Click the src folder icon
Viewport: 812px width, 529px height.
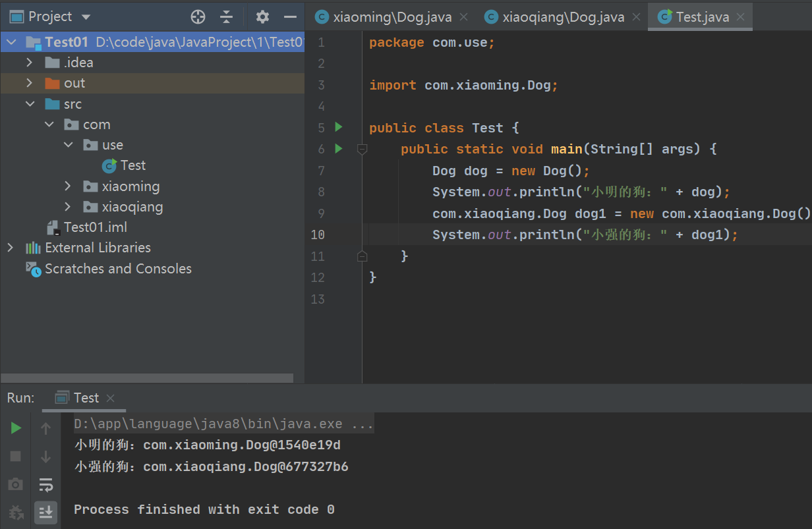(x=52, y=104)
